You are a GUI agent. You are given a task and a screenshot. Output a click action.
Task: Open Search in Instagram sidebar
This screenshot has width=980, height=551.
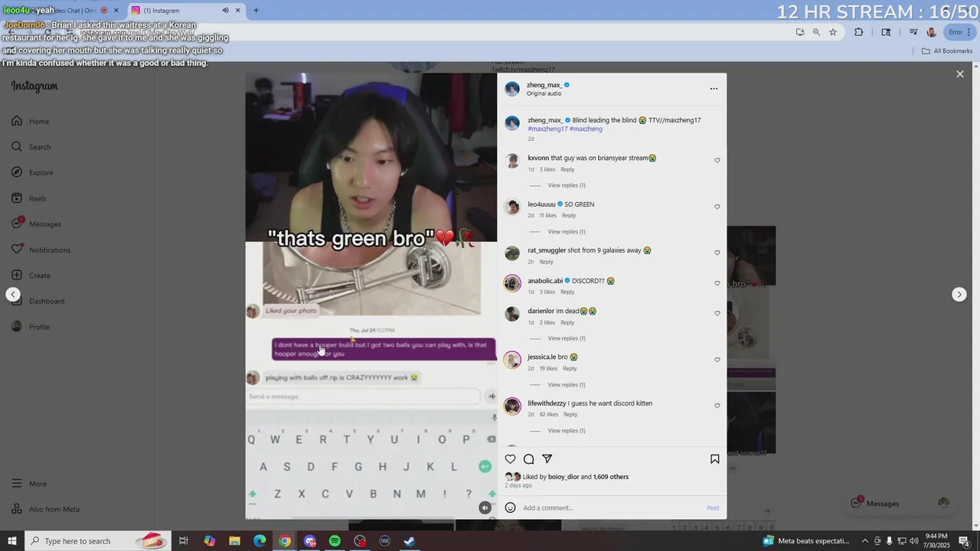[31, 147]
